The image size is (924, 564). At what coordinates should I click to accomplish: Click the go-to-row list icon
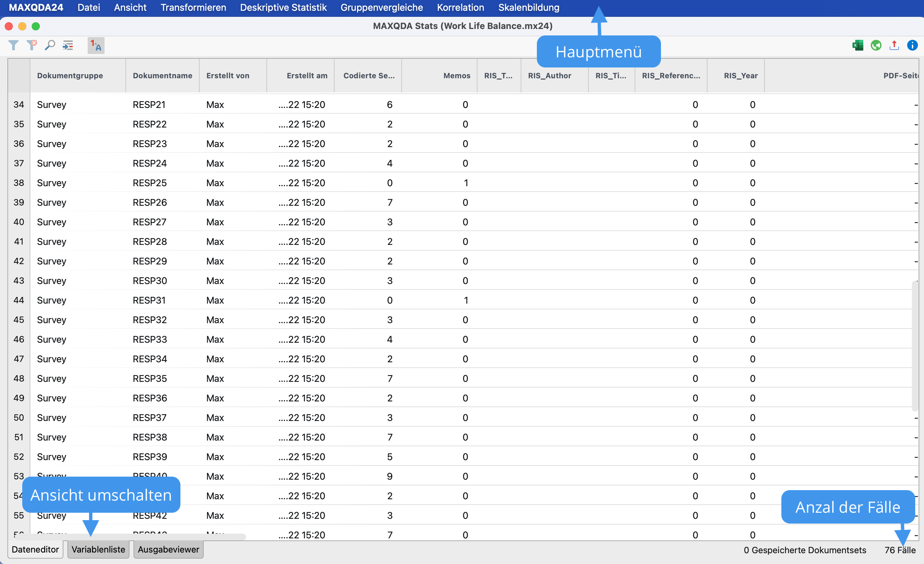pos(68,46)
